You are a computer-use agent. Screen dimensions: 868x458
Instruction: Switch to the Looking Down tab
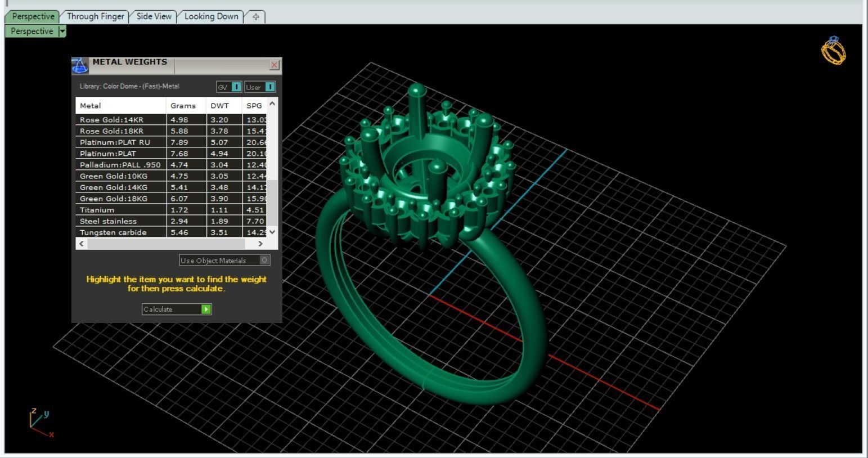point(212,16)
